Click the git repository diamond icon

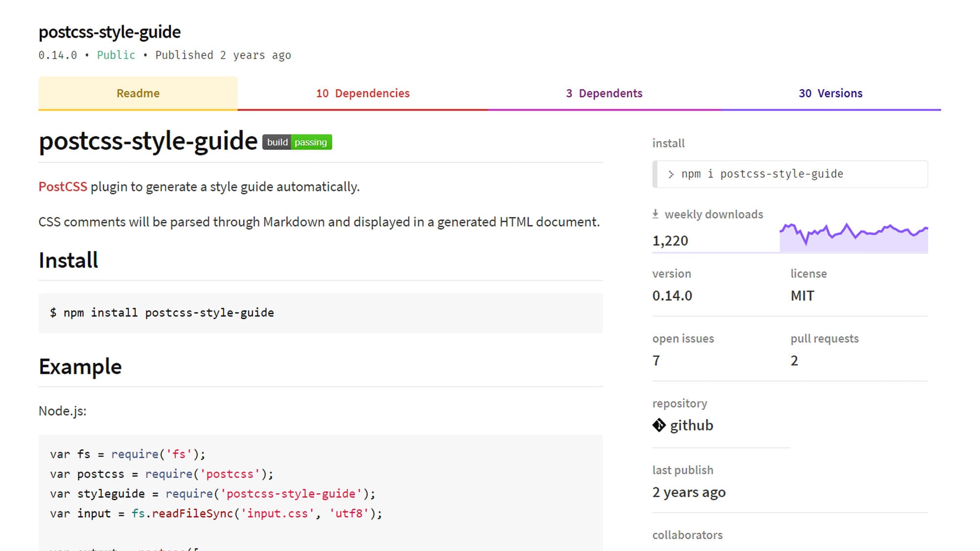(659, 425)
